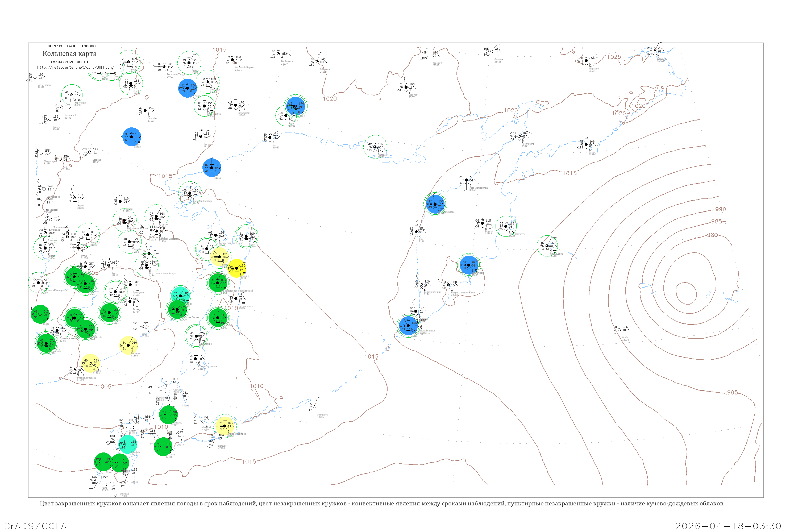Click the dashed green Амга station ring 24962
The height and width of the screenshot is (532, 798).
(189, 63)
